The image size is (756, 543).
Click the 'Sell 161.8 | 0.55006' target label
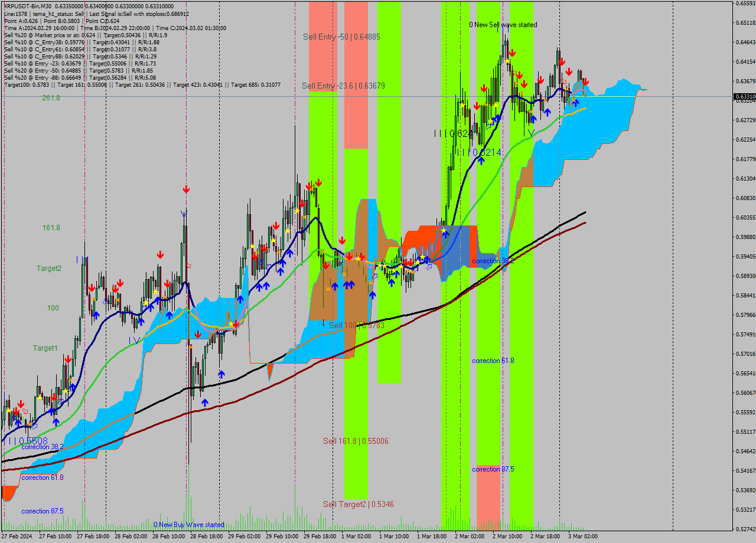pyautogui.click(x=356, y=441)
